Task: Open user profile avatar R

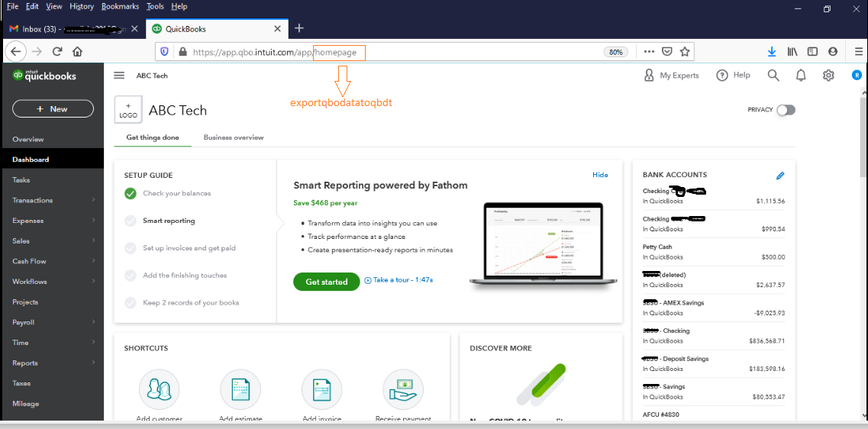Action: click(857, 76)
